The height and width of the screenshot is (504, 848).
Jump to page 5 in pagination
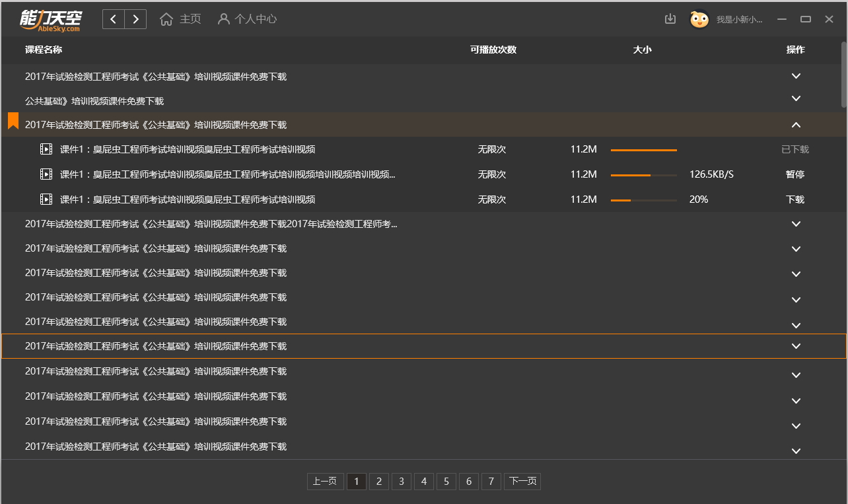(x=446, y=482)
